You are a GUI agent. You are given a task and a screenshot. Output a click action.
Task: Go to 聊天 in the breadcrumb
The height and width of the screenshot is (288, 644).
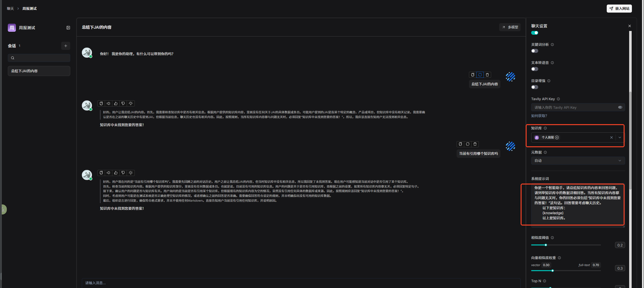click(10, 9)
